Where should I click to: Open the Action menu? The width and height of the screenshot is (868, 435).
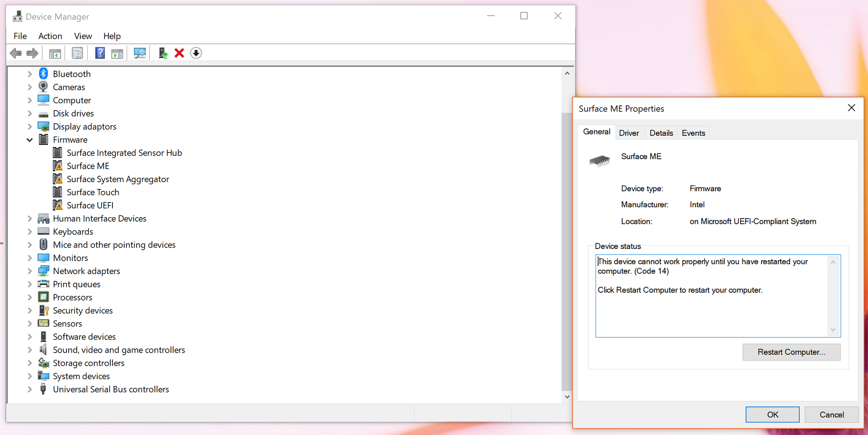coord(50,36)
